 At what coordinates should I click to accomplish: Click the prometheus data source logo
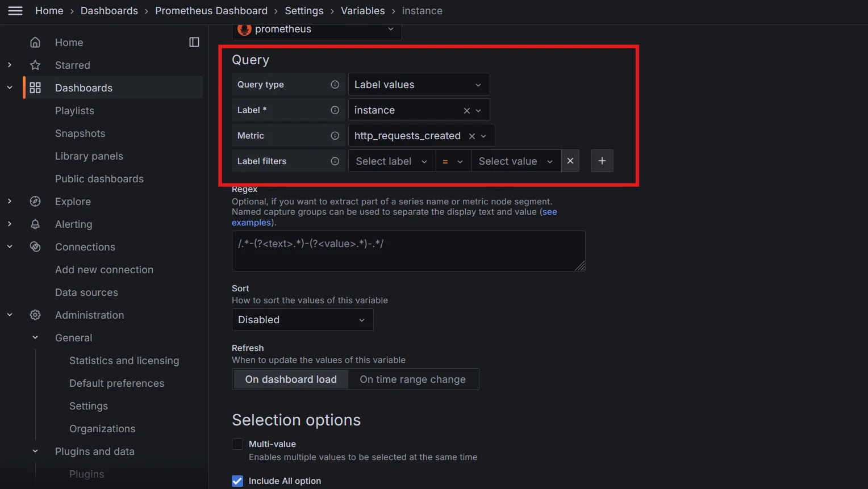point(244,29)
